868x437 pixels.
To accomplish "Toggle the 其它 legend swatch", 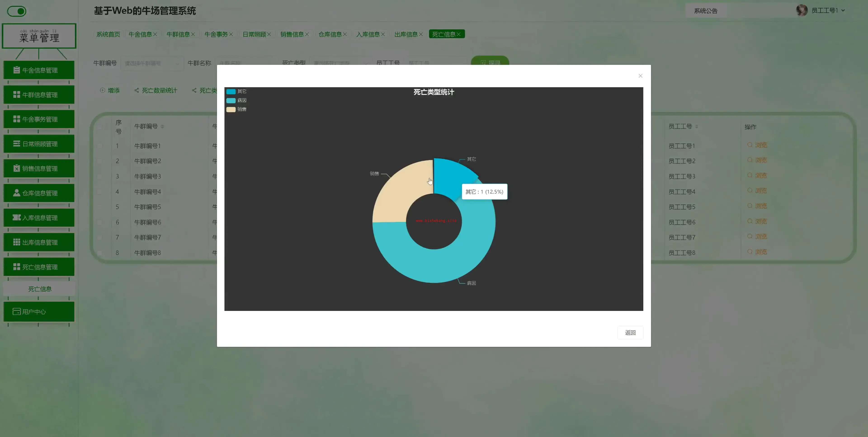I will pyautogui.click(x=231, y=92).
